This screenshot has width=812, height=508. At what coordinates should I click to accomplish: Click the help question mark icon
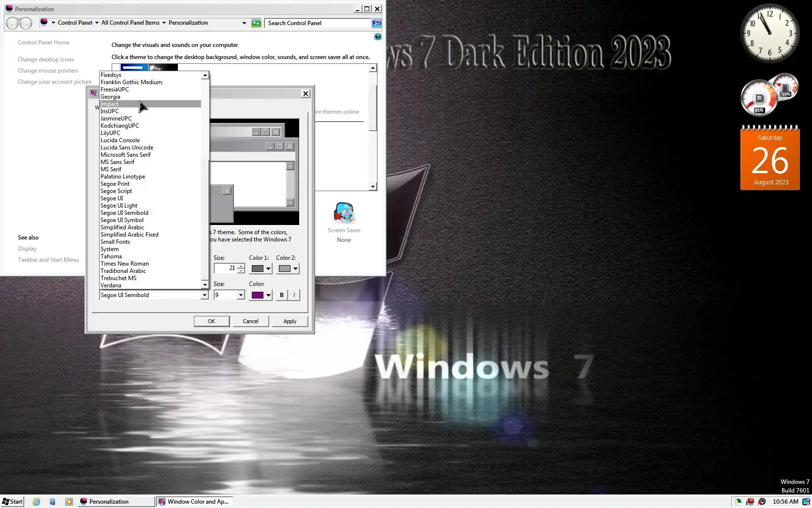pos(378,36)
